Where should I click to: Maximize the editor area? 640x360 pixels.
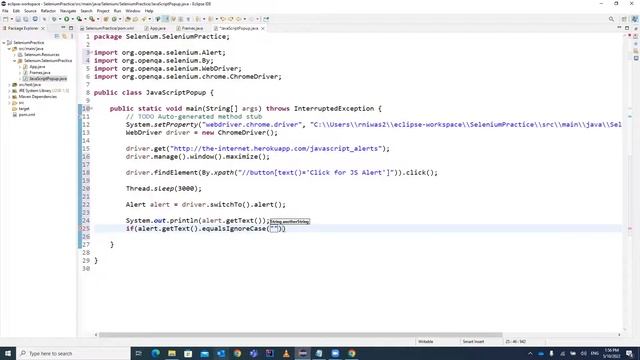point(627,28)
